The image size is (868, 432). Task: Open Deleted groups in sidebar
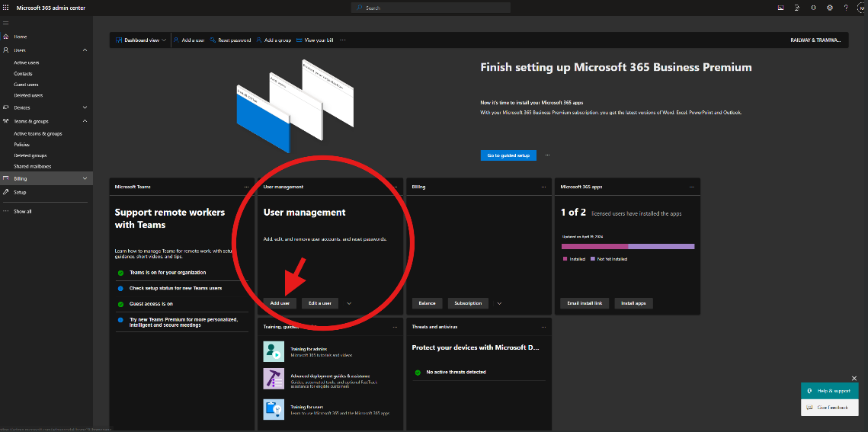coord(30,155)
